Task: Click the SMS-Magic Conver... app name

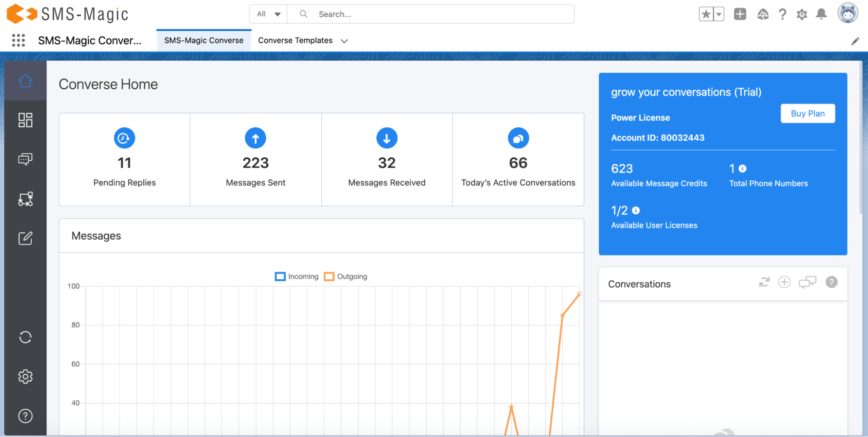Action: pyautogui.click(x=90, y=40)
